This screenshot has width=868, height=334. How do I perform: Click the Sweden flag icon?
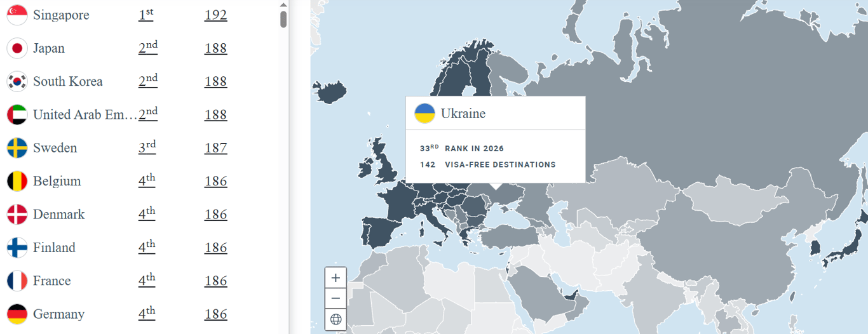pos(17,148)
